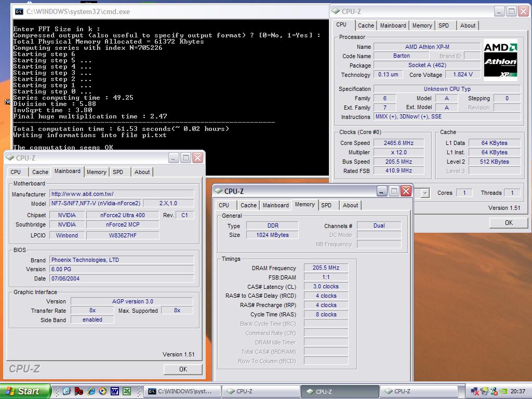Click the AGP version 3.0 field
532x399 pixels.
(x=132, y=301)
